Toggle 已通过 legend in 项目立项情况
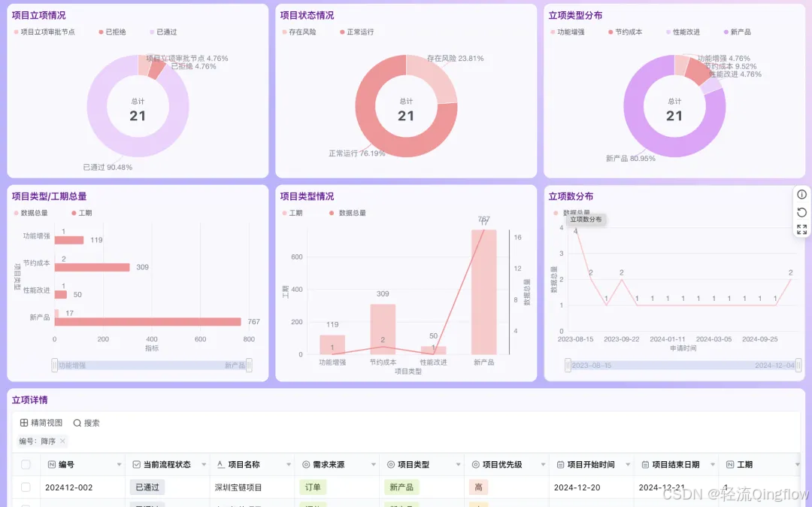Screen dimensions: 812x507 [163, 32]
